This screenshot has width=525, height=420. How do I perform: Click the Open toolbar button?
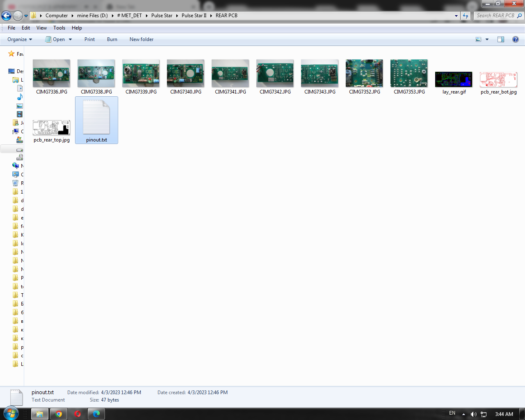(55, 39)
